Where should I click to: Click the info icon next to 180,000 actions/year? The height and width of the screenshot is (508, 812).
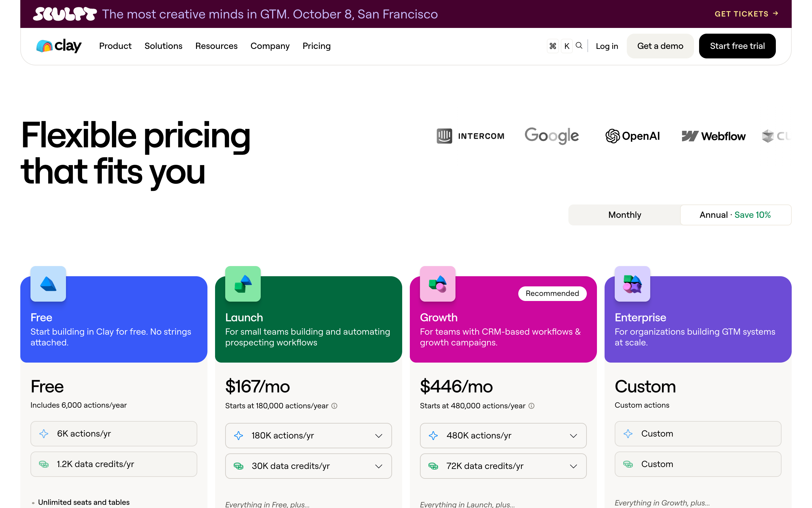pos(334,406)
